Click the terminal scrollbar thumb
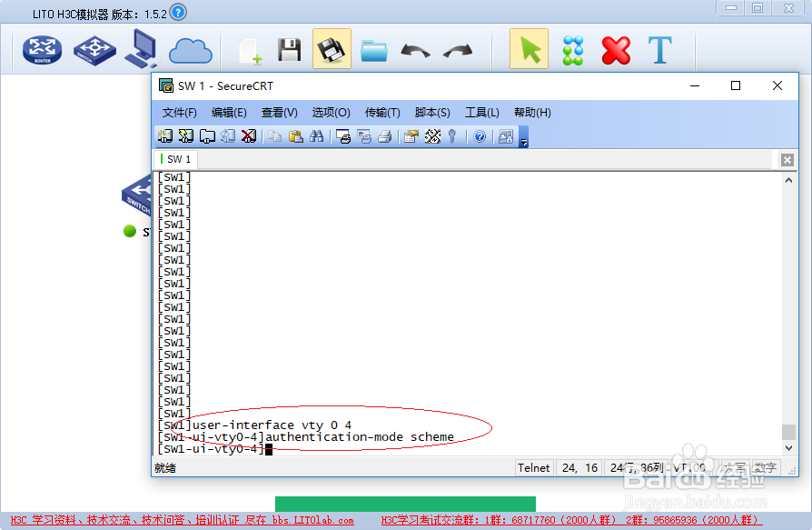Viewport: 812px width, 530px height. (788, 432)
